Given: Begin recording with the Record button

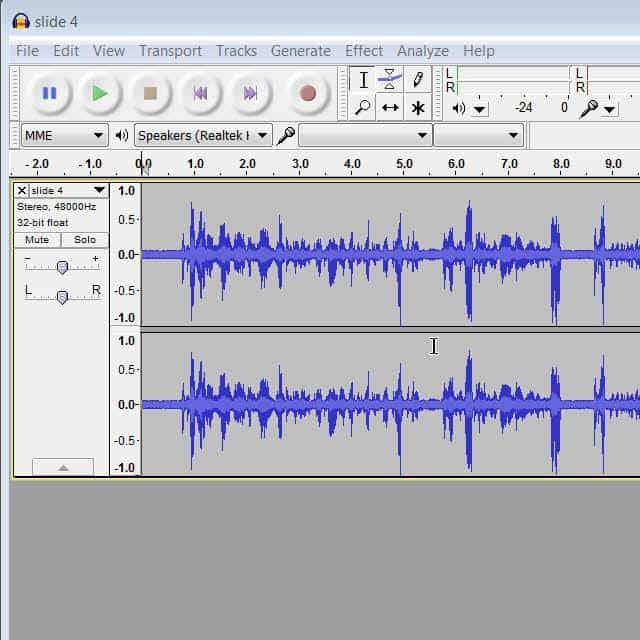Looking at the screenshot, I should [x=308, y=93].
